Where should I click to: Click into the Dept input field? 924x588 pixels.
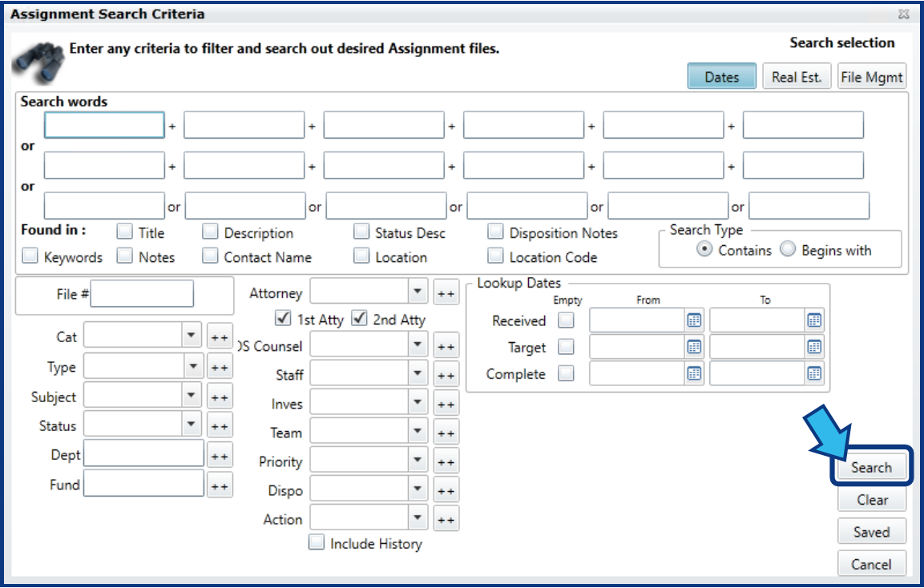143,453
